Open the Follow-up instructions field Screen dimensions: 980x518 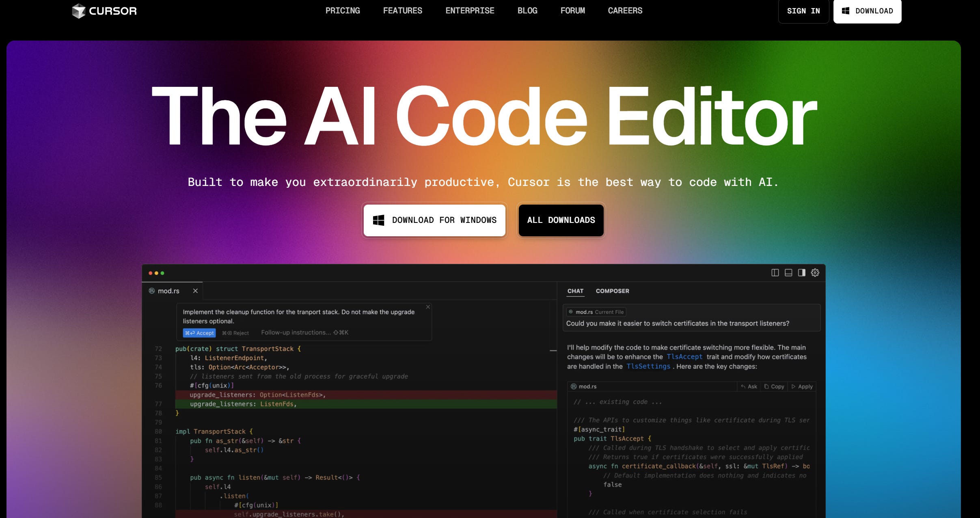[297, 332]
